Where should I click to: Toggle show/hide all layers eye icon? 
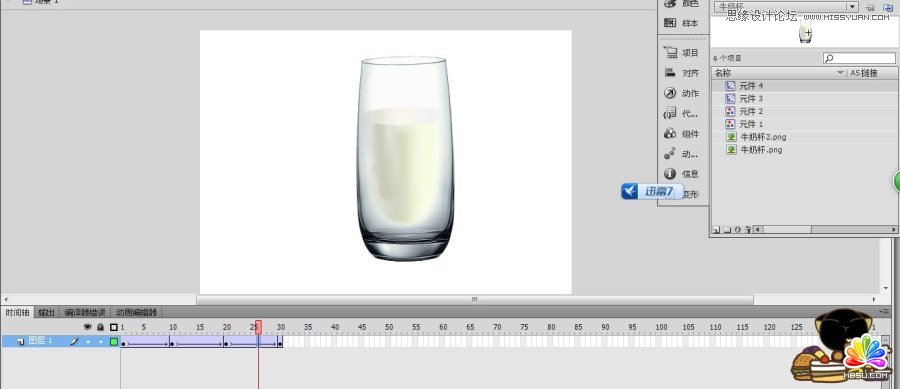coord(87,327)
